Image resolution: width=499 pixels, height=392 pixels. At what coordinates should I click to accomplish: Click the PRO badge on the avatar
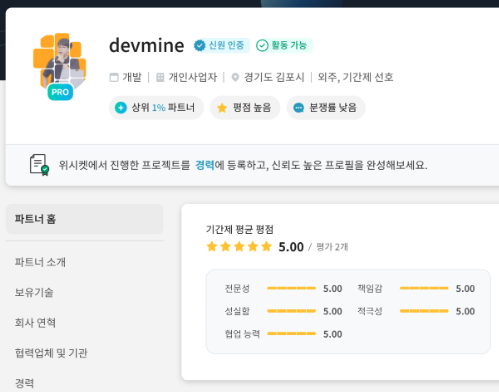point(60,92)
